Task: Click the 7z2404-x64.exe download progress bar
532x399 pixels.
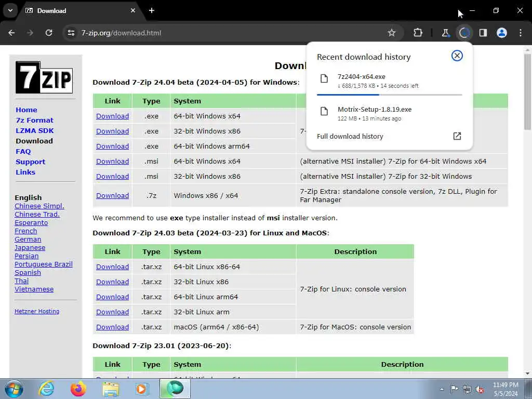Action: tap(390, 95)
